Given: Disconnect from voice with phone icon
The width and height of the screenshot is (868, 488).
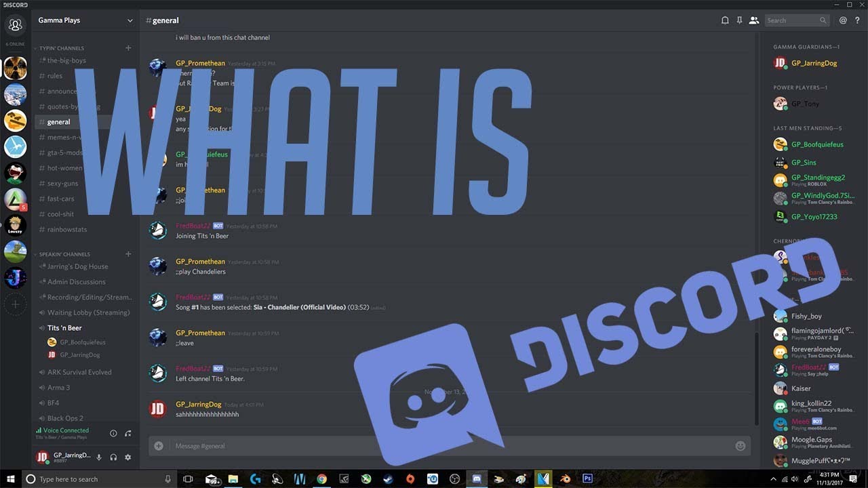Looking at the screenshot, I should point(127,433).
